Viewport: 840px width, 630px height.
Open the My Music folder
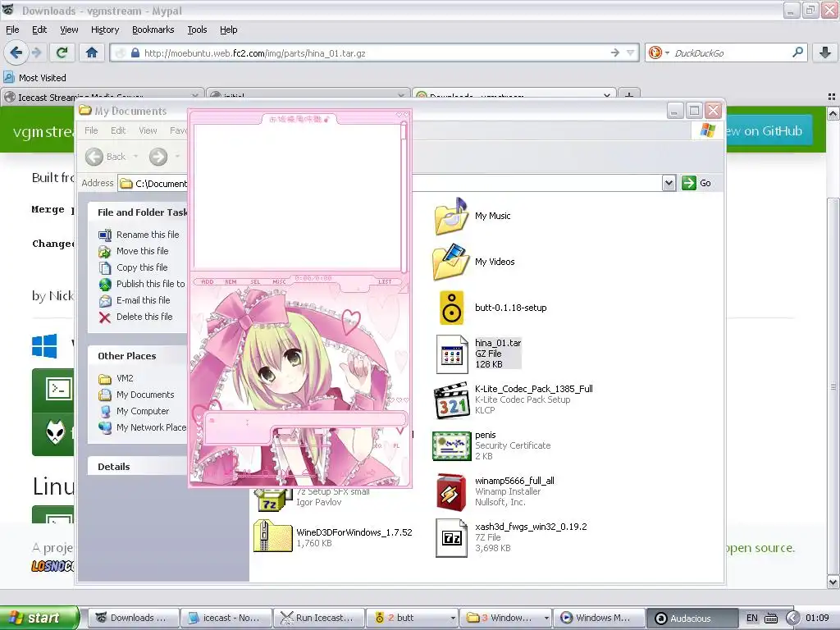(x=450, y=216)
